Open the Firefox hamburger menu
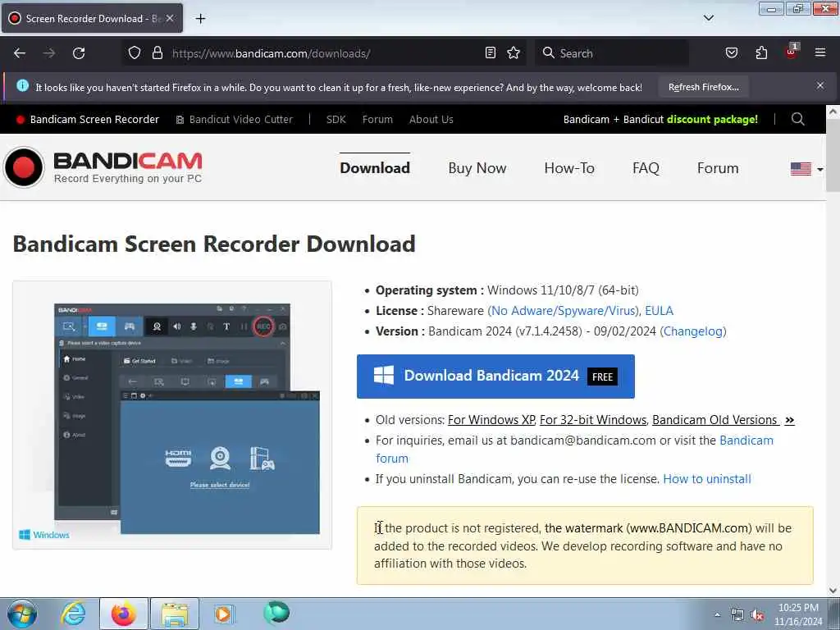 pyautogui.click(x=820, y=53)
